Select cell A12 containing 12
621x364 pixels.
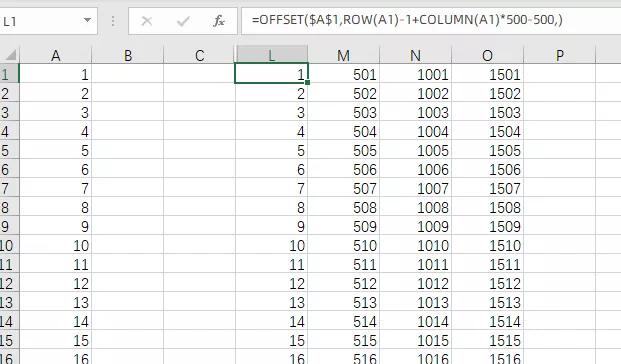[55, 283]
